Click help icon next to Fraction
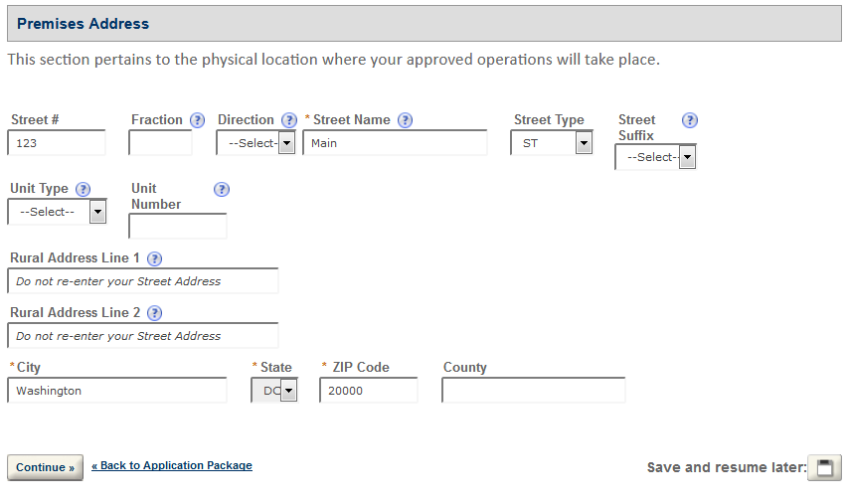Image resolution: width=847 pixels, height=504 pixels. [198, 120]
